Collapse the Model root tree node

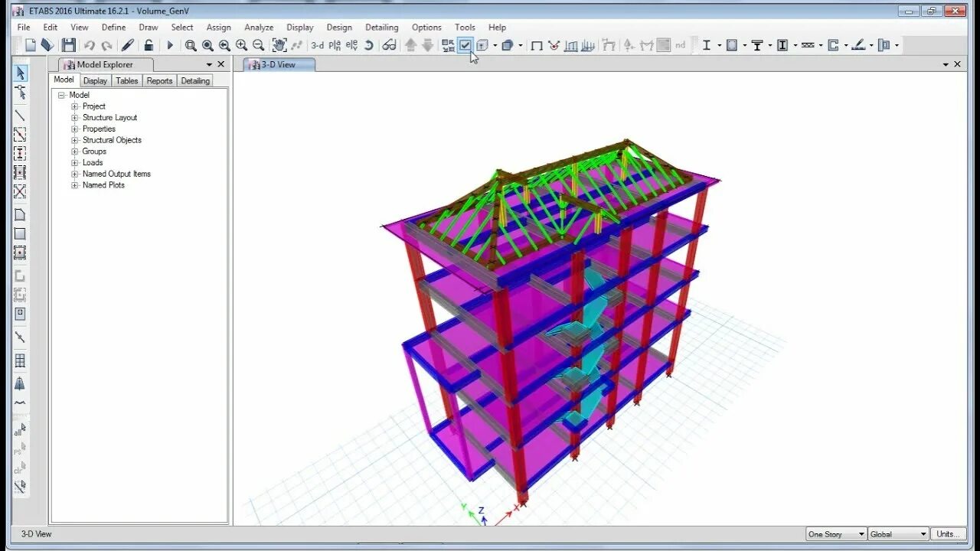[61, 95]
